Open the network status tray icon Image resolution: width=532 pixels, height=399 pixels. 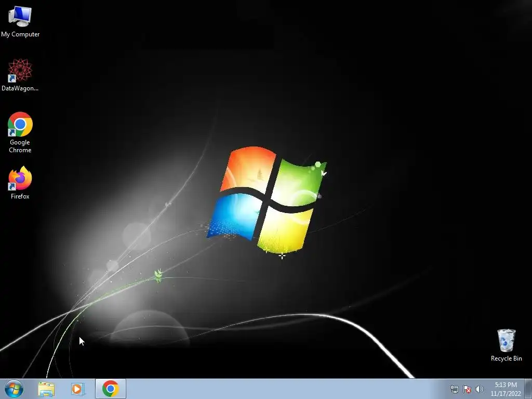click(x=454, y=389)
